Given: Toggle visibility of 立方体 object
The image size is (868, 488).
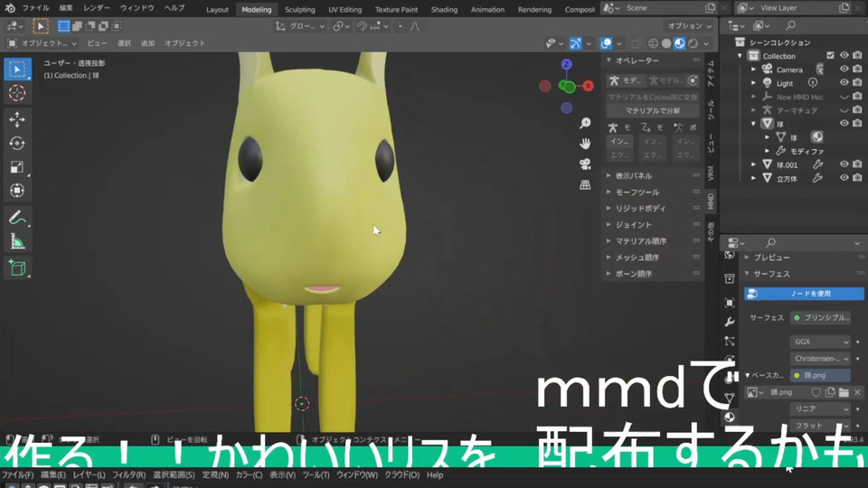Looking at the screenshot, I should click(x=844, y=178).
